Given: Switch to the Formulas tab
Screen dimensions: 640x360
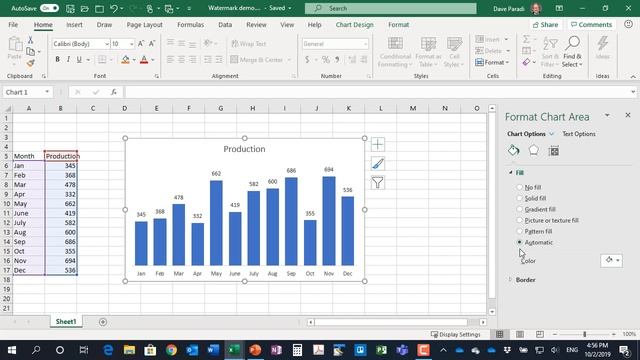Looking at the screenshot, I should pyautogui.click(x=190, y=24).
